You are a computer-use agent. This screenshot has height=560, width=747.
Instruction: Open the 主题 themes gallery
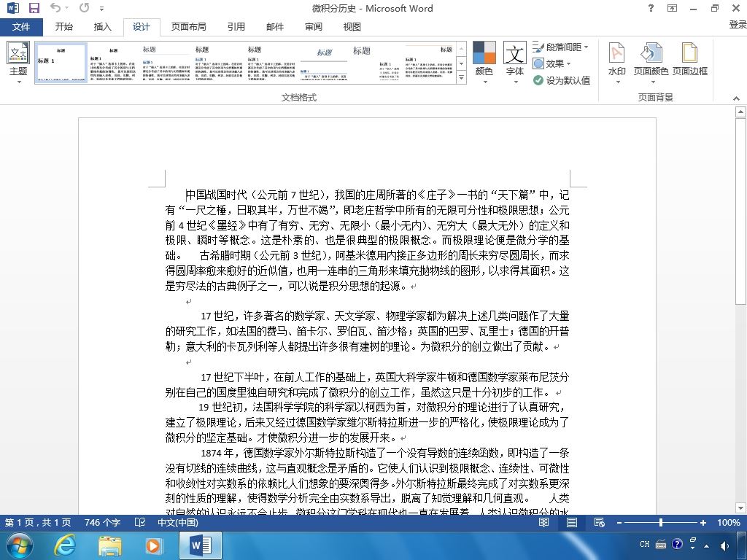tap(18, 63)
